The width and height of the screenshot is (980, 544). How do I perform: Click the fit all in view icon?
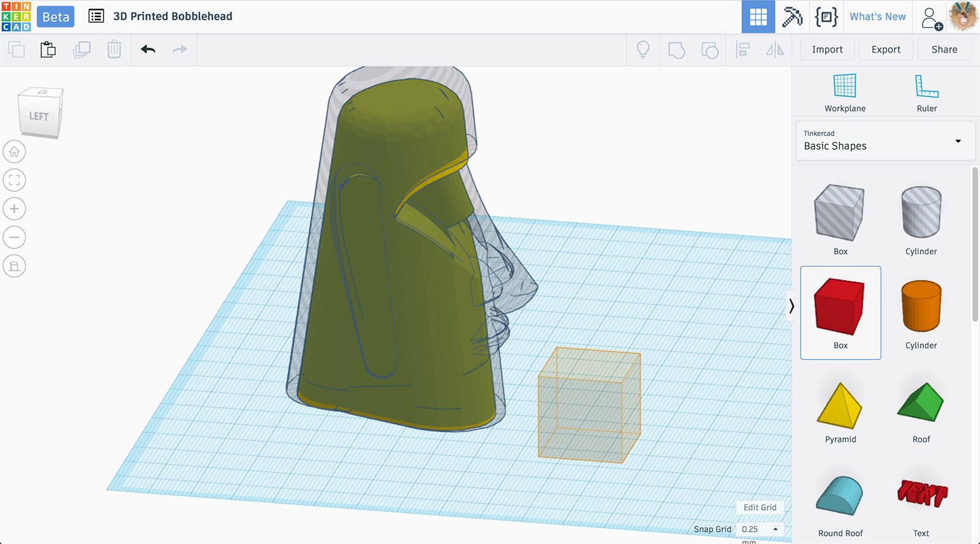pyautogui.click(x=14, y=180)
